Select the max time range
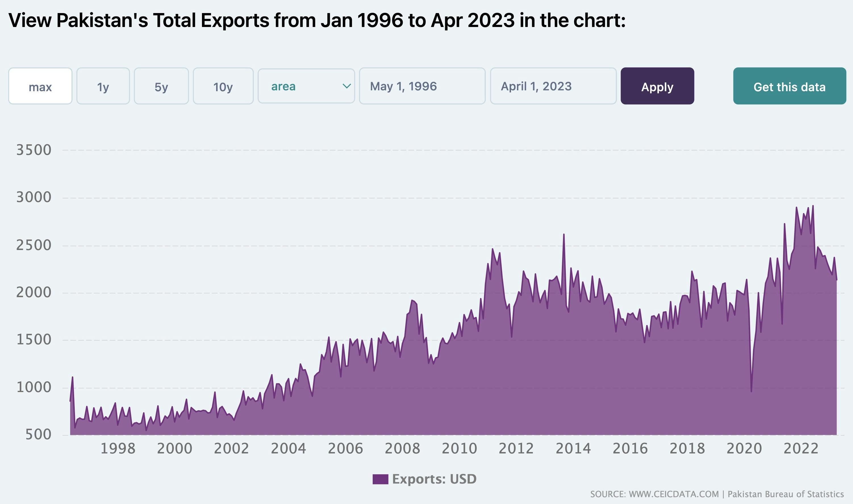 tap(40, 87)
